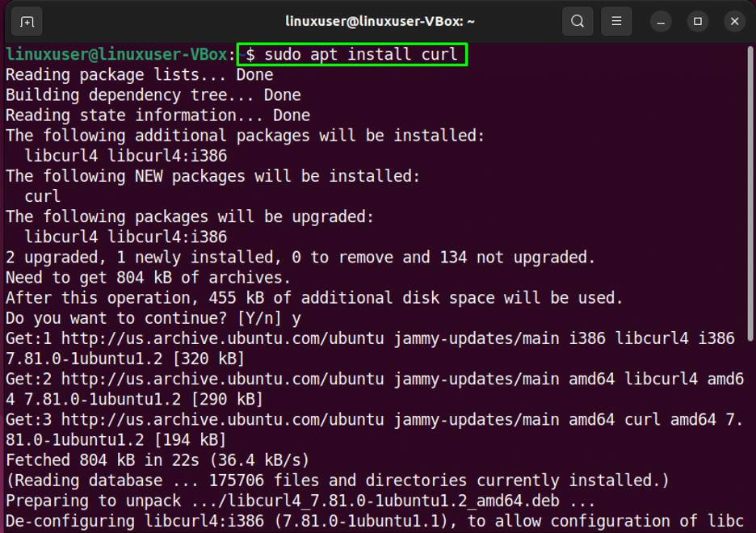Click '7.81.0-1ubuntu1.2 [320 kB]' text
The image size is (756, 533).
(125, 359)
